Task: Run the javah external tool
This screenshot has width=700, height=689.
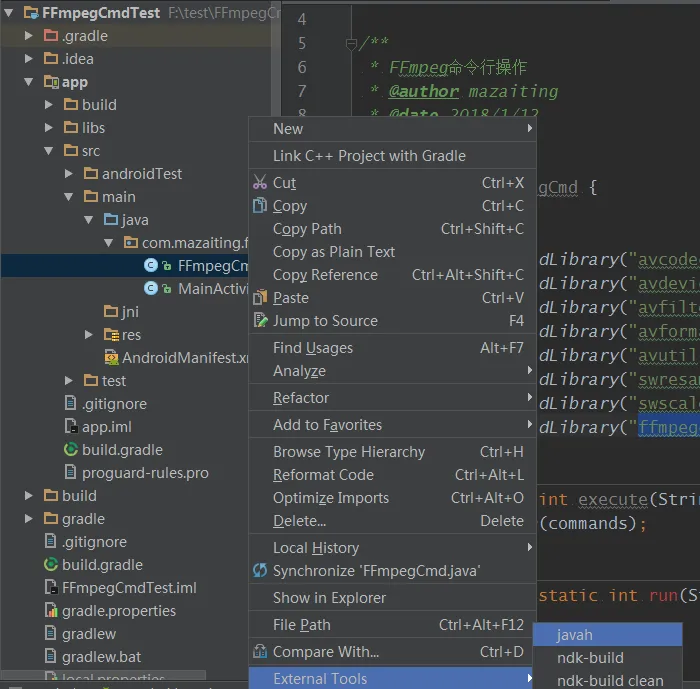Action: [x=608, y=635]
